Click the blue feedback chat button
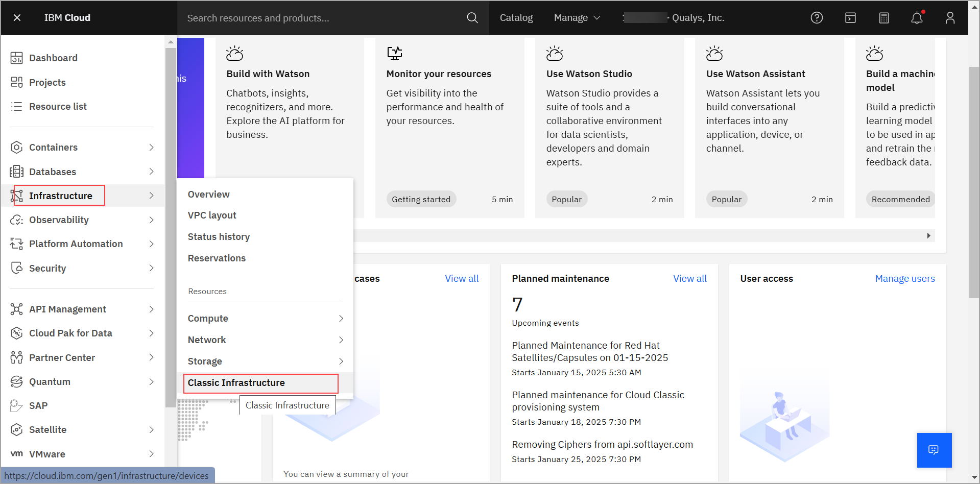The width and height of the screenshot is (980, 484). tap(934, 450)
